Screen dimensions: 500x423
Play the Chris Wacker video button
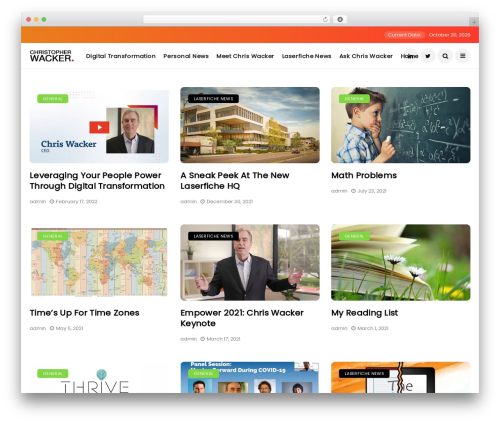99,127
